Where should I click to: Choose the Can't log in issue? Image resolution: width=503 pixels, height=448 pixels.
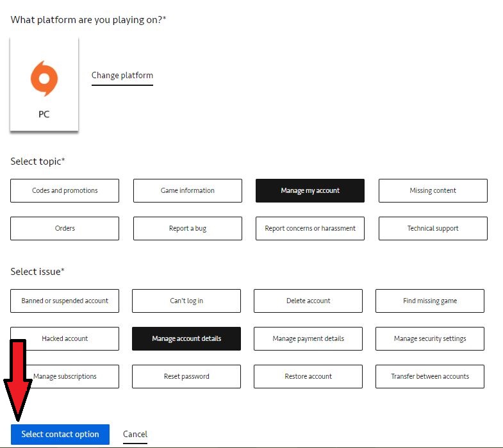[186, 301]
